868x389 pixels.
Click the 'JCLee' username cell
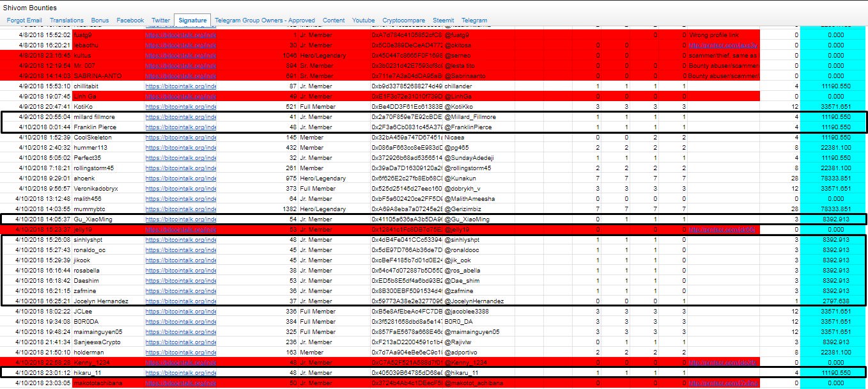coord(82,312)
